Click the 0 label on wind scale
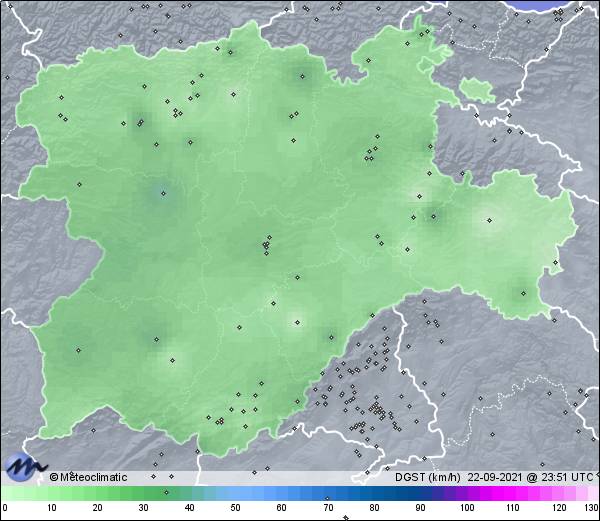 [x=5, y=508]
